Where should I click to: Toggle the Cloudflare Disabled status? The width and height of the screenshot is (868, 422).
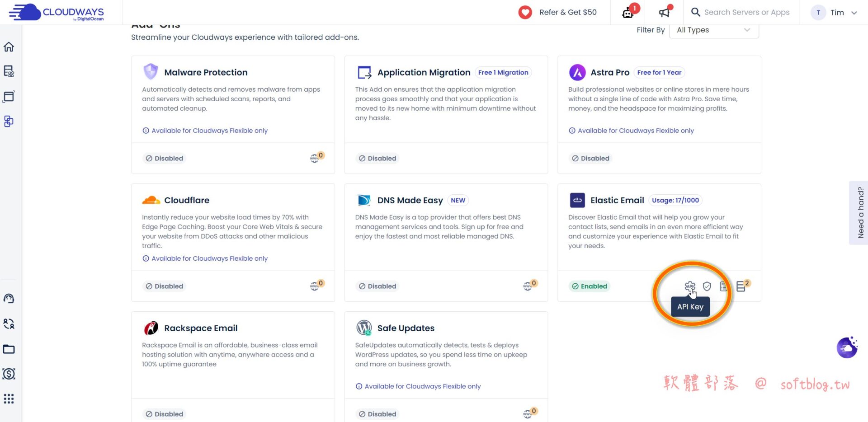click(x=165, y=286)
